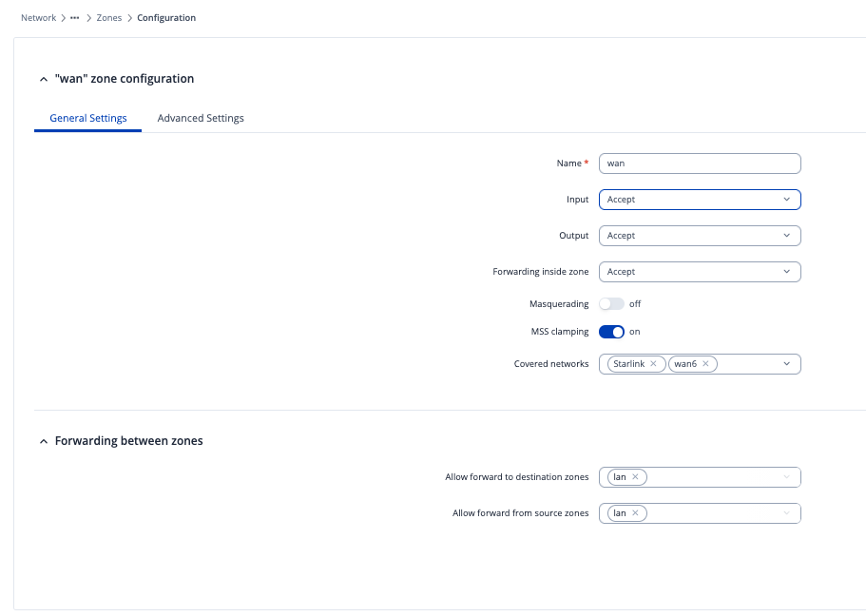This screenshot has height=616, width=866.
Task: Collapse the "wan" zone configuration section
Action: (x=44, y=80)
